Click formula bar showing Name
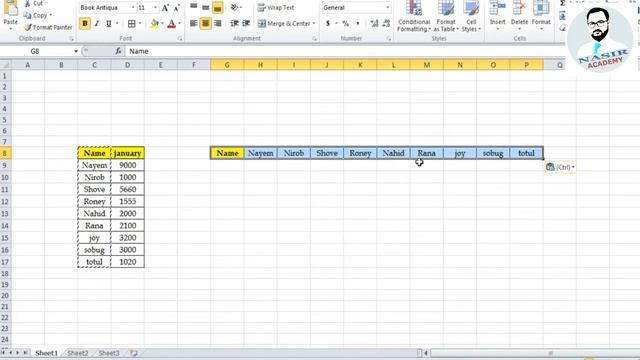Image resolution: width=640 pixels, height=360 pixels. tap(345, 51)
